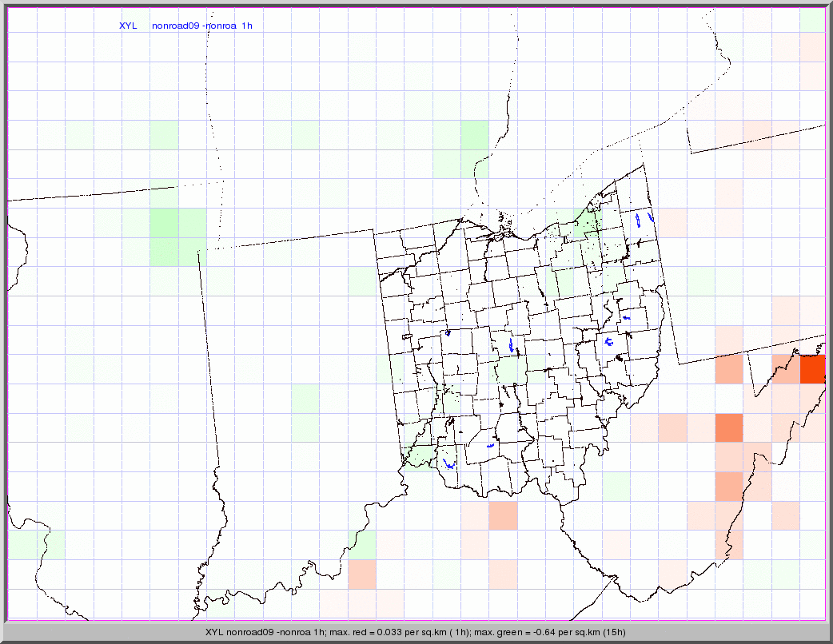The height and width of the screenshot is (644, 833).
Task: Select the light green cell in Indiana
Action: pyautogui.click(x=305, y=412)
